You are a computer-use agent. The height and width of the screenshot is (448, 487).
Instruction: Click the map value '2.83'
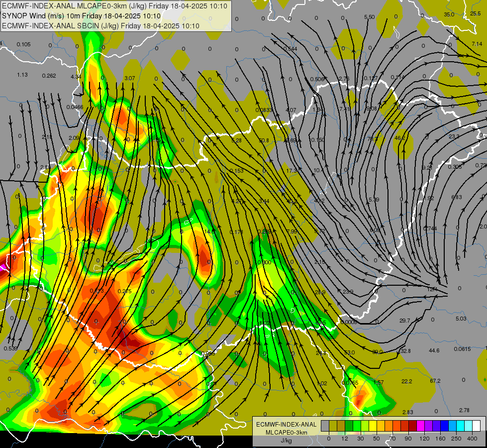pos(408,412)
